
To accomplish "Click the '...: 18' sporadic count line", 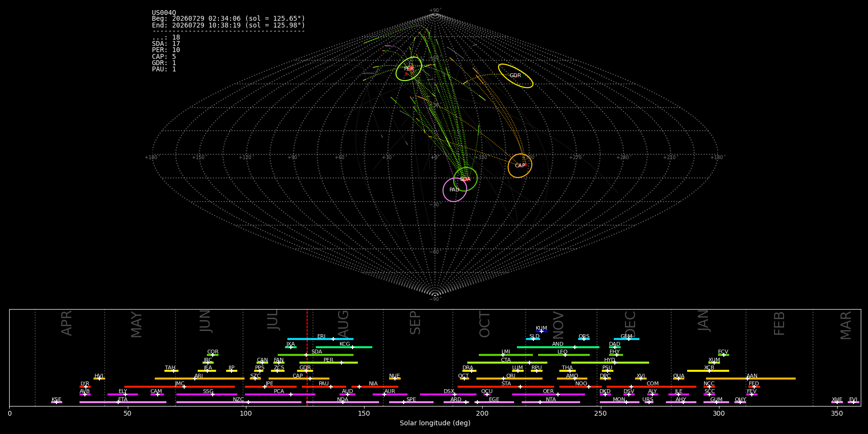I will (166, 38).
